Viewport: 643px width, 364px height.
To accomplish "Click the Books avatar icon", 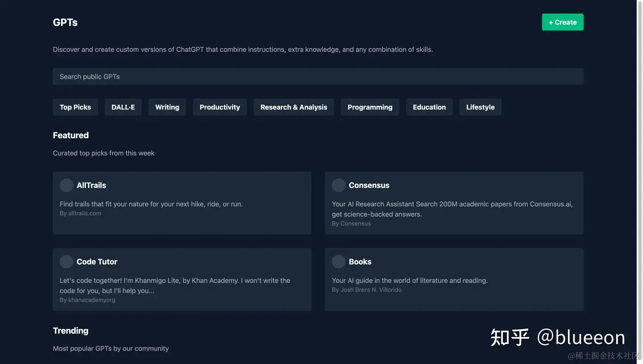I will pyautogui.click(x=338, y=262).
